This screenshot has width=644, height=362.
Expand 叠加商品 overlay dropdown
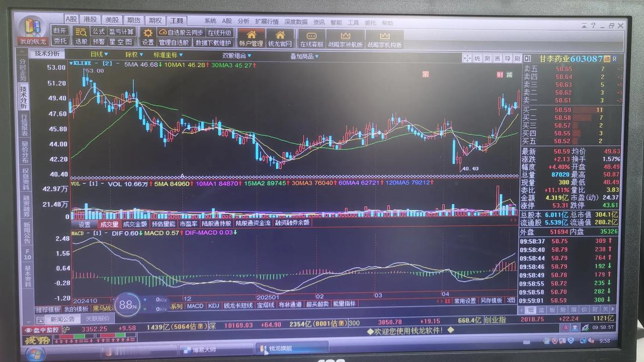point(304,56)
